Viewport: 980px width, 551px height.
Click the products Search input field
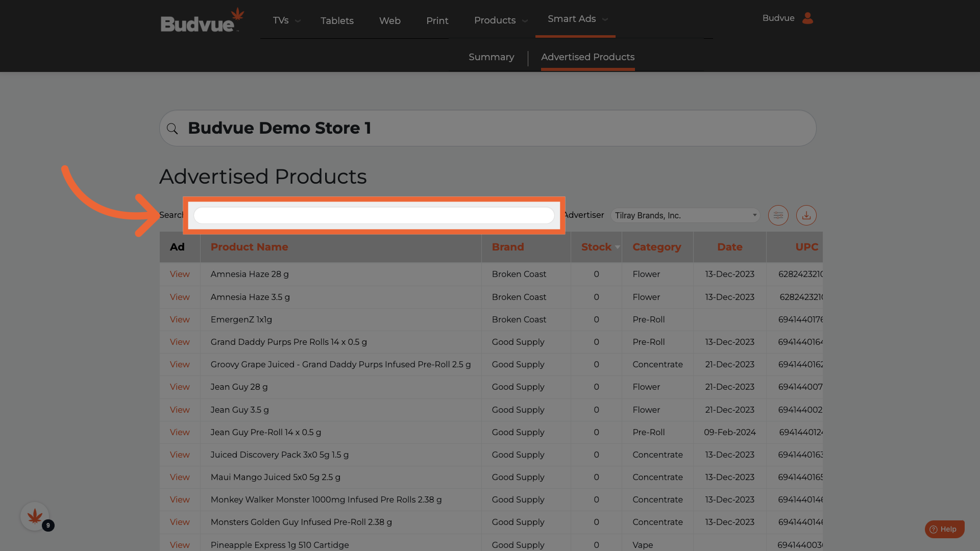(374, 215)
